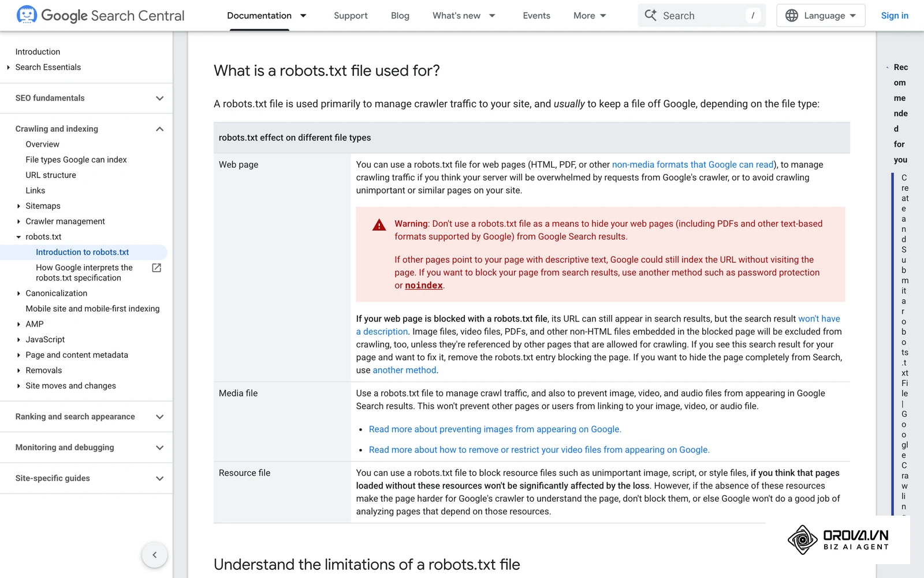Expand Page and content metadata item

18,355
